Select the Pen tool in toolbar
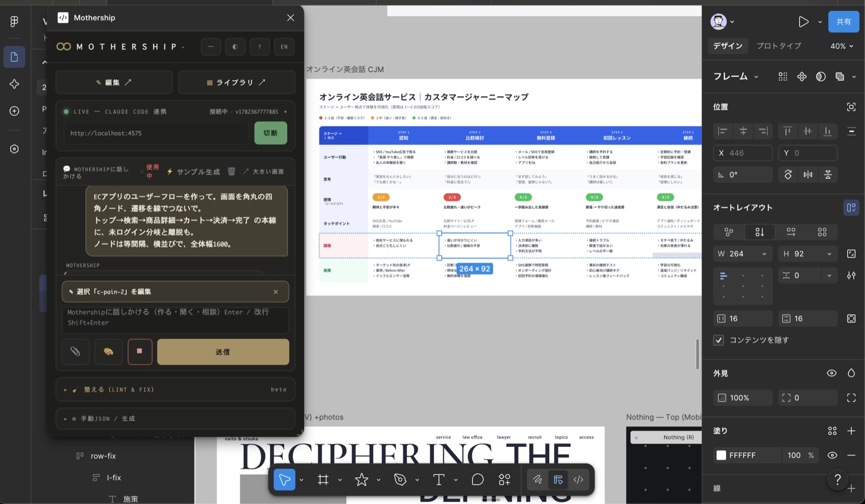The image size is (865, 504). click(x=400, y=479)
